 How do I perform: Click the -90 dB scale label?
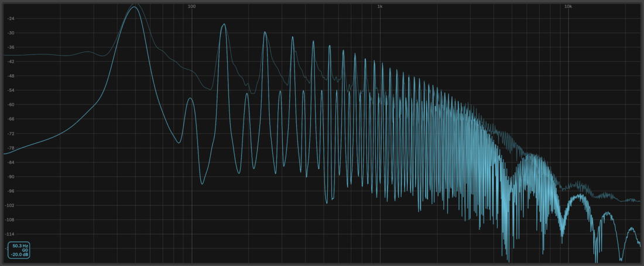click(11, 177)
